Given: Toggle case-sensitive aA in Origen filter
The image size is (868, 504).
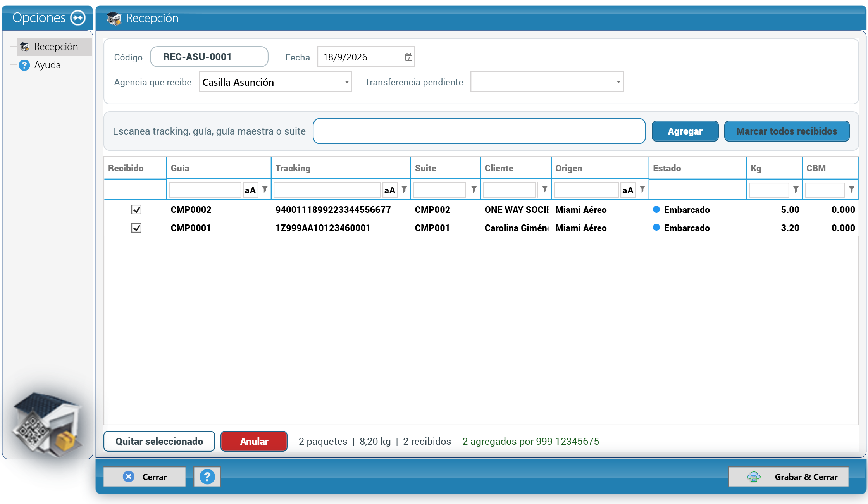Looking at the screenshot, I should [628, 190].
